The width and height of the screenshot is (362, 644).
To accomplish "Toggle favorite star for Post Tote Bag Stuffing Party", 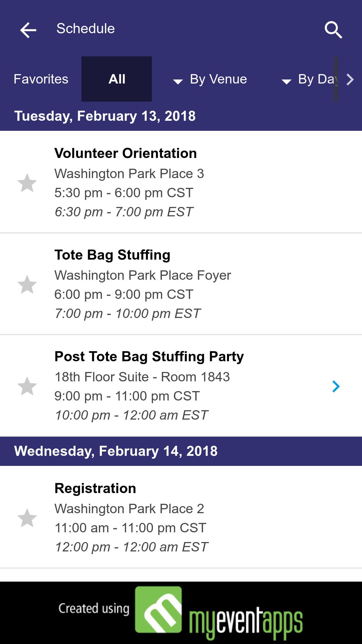I will (27, 386).
